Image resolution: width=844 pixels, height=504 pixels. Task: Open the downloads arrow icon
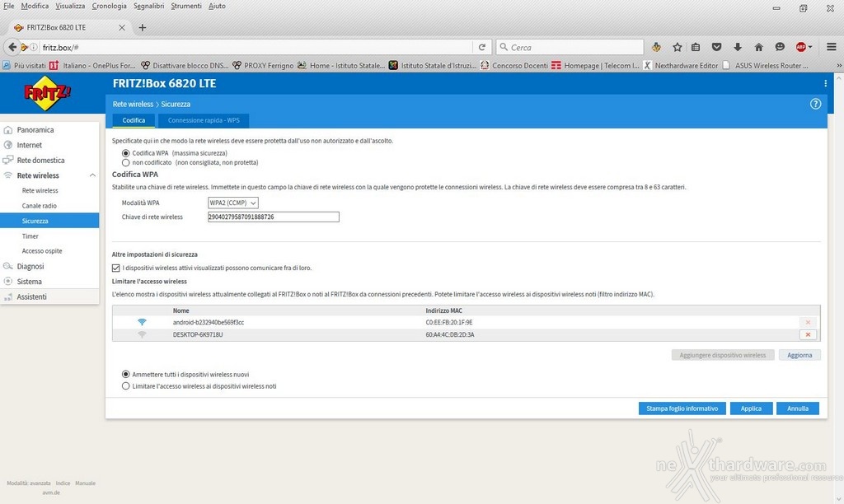click(738, 47)
